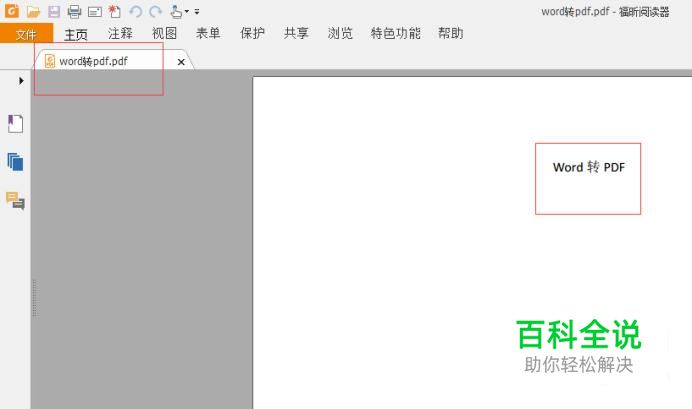Open the customize quick access toolbar arrow
This screenshot has width=692, height=409.
197,12
